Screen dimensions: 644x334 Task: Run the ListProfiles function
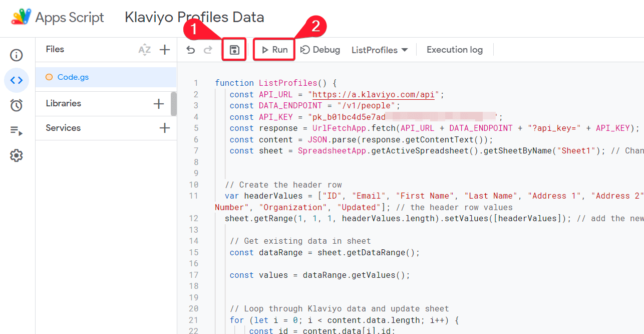coord(274,50)
